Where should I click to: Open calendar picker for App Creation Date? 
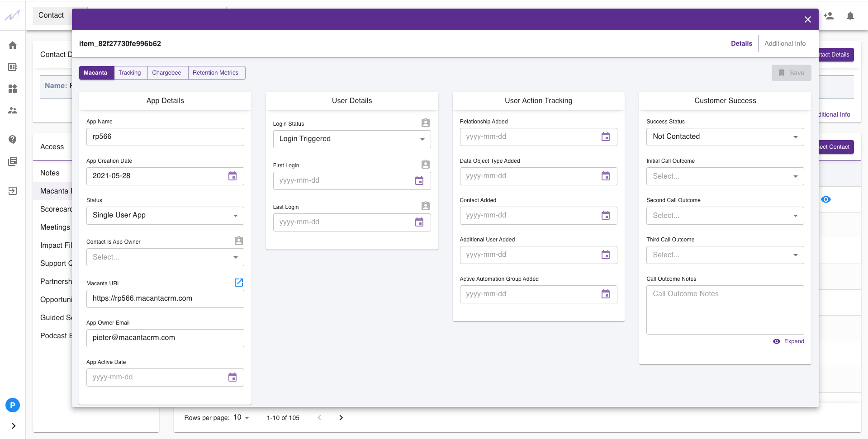tap(232, 176)
